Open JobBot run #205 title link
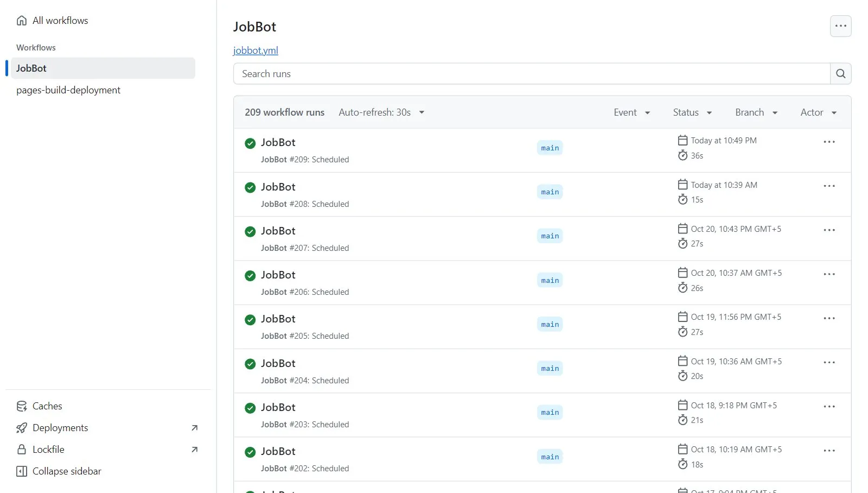 (278, 319)
